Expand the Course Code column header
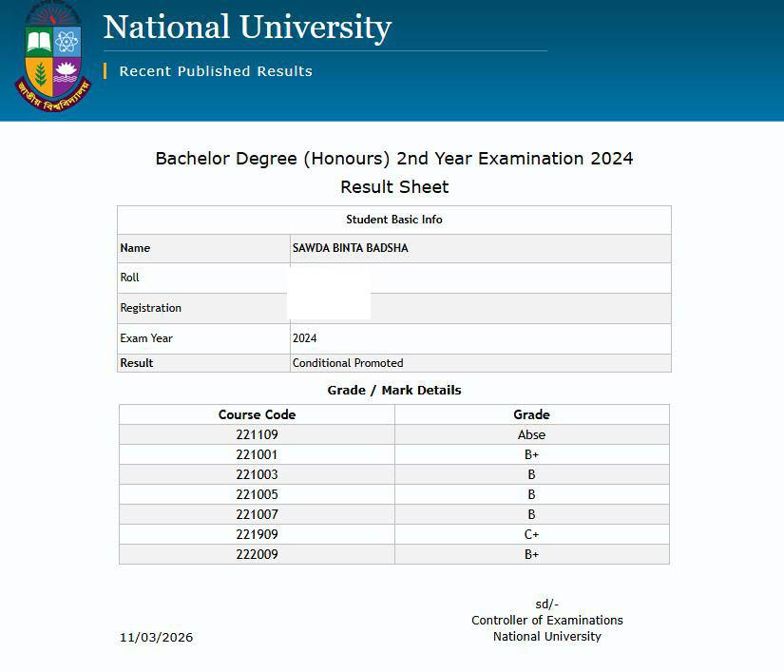The width and height of the screenshot is (784, 672). click(x=257, y=414)
